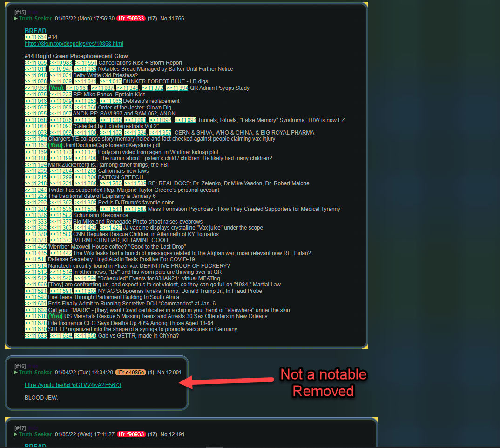500x448 pixels.
Task: Follow quote link >>11594 for Scheduled Events
Action: tap(86, 278)
